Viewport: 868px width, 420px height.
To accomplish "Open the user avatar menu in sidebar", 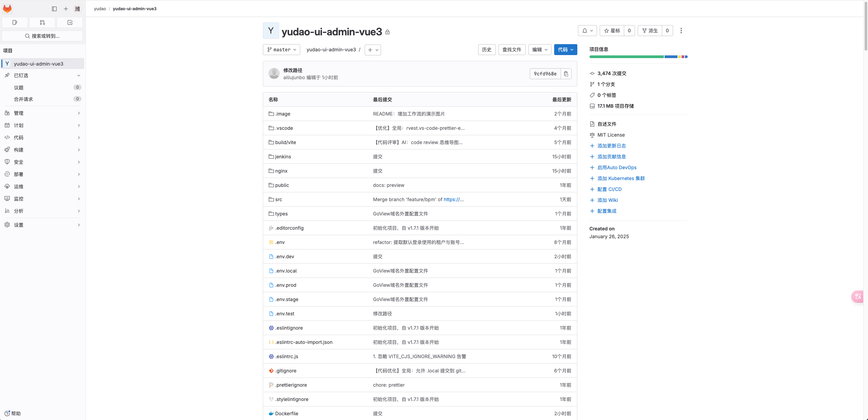I will [x=77, y=9].
